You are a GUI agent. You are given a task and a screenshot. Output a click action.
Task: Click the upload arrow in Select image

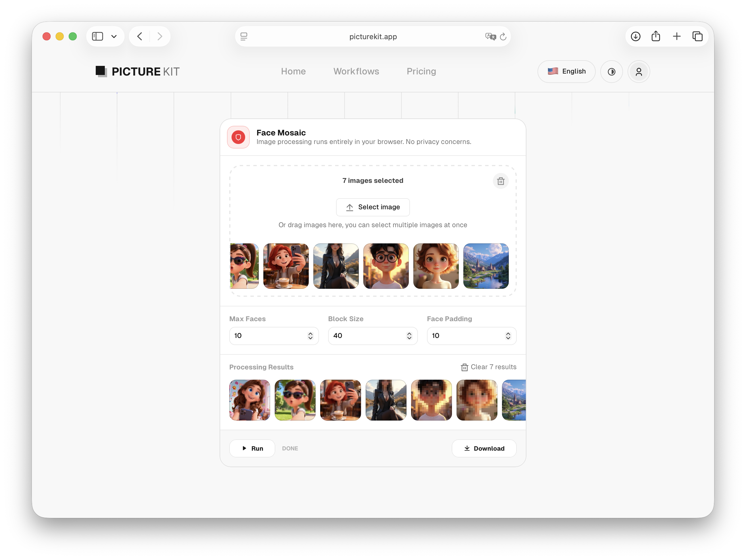click(x=349, y=207)
